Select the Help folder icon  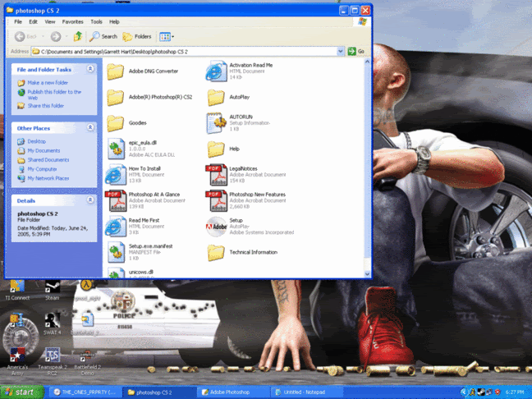[216, 149]
